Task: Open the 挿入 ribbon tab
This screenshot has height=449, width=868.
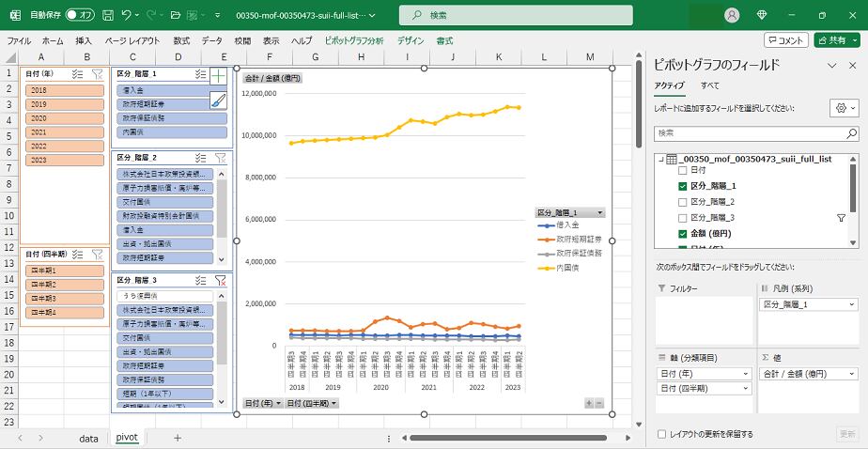Action: (x=84, y=41)
